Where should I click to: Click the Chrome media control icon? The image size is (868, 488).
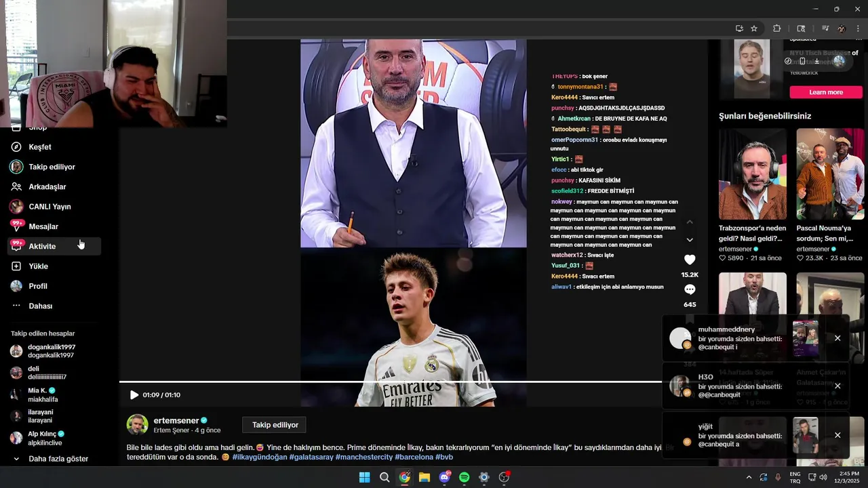(x=825, y=28)
